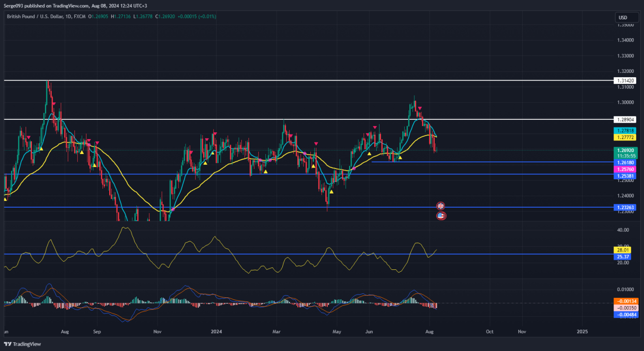The height and width of the screenshot is (351, 644).
Task: Click the change value +0.00015 (+0.01%)
Action: pyautogui.click(x=197, y=16)
